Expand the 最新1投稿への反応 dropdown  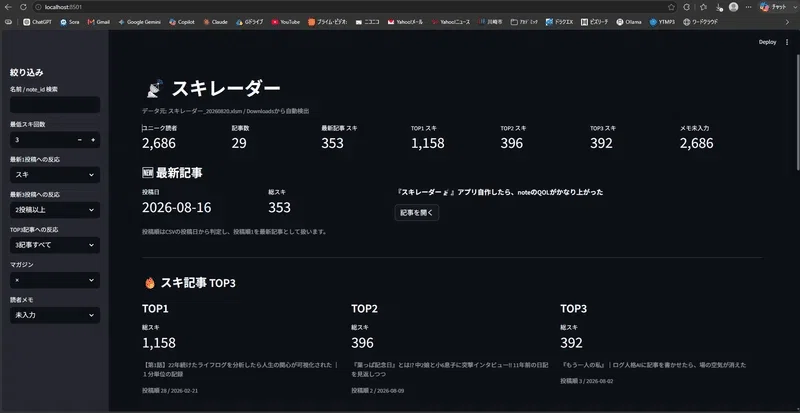point(55,175)
